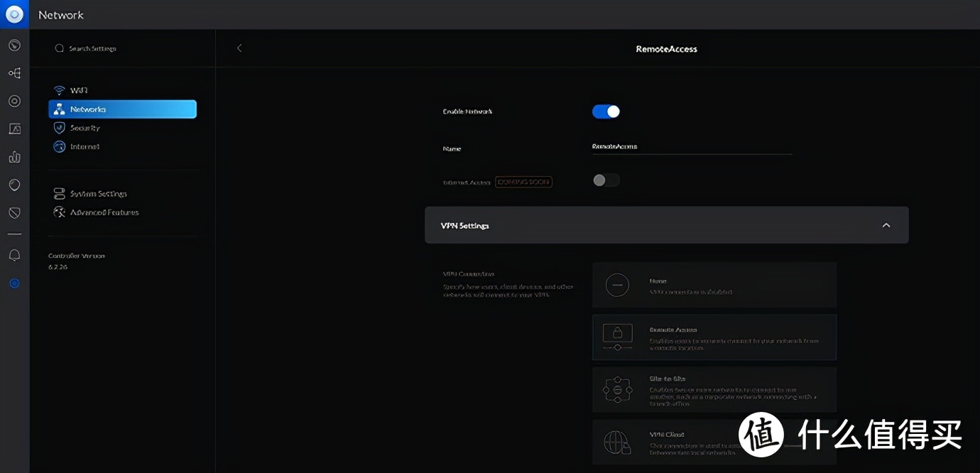Open the UniFi Devices circle icon
This screenshot has height=473, width=980.
(14, 101)
